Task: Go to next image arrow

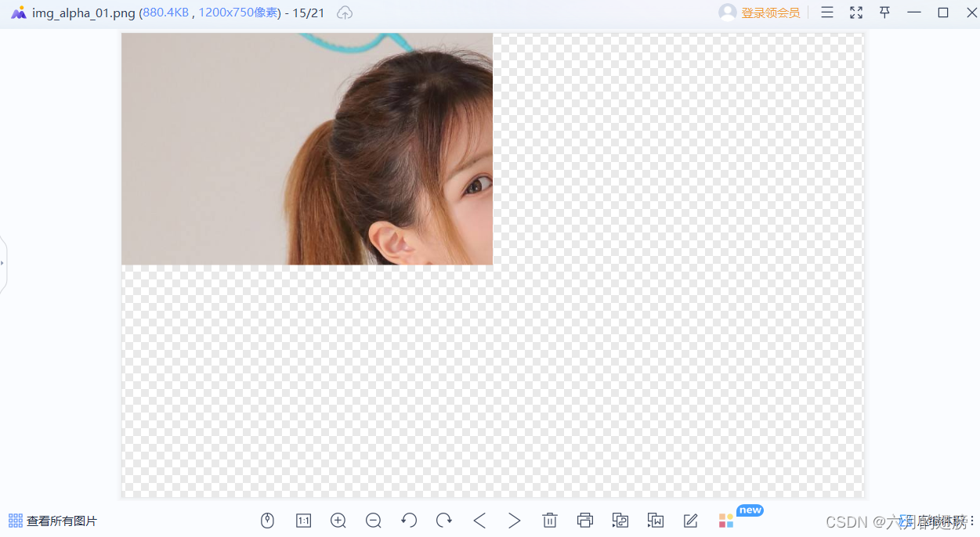Action: tap(515, 521)
